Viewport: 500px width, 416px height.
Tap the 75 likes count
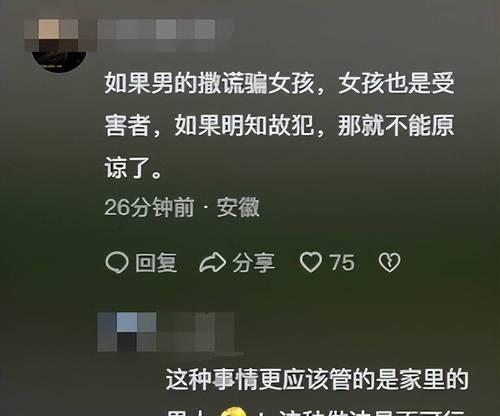tap(342, 262)
